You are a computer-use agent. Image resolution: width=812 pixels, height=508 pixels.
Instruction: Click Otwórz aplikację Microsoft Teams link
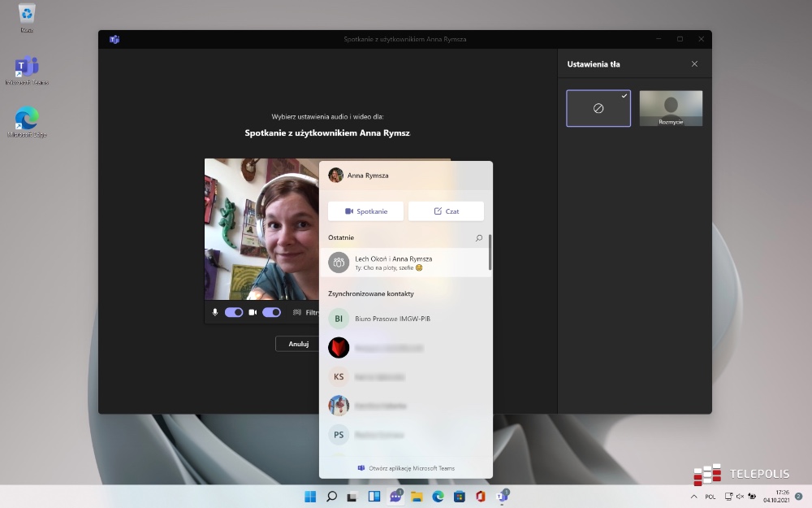click(x=406, y=468)
